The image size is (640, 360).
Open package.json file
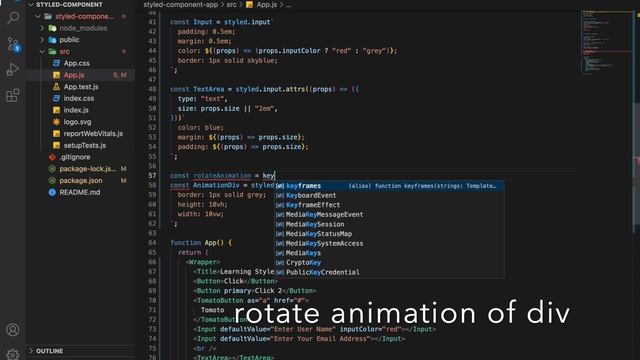81,180
